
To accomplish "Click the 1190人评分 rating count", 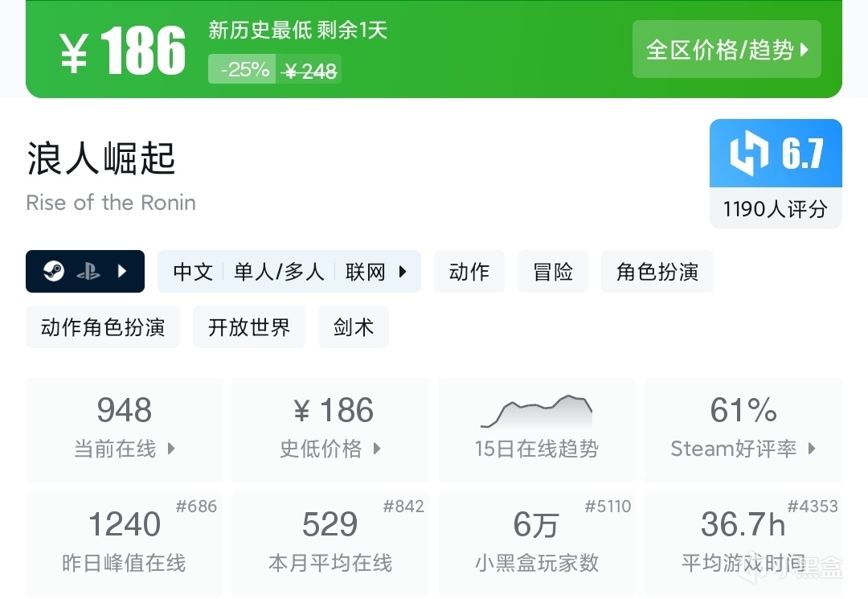I will pos(776,209).
